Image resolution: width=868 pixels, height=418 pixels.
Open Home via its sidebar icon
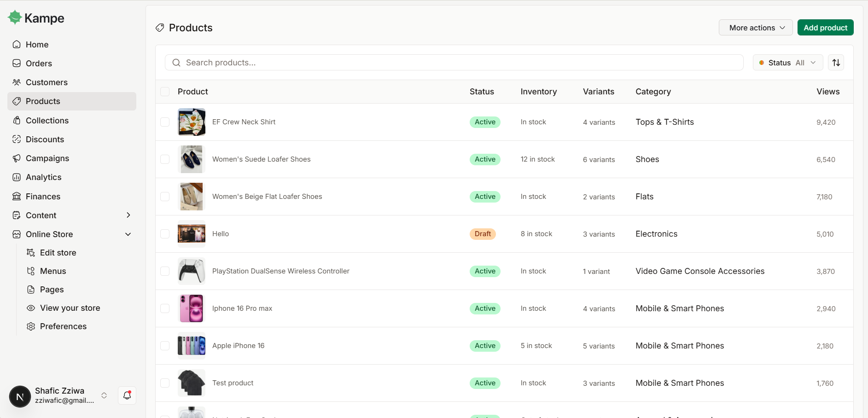(17, 45)
